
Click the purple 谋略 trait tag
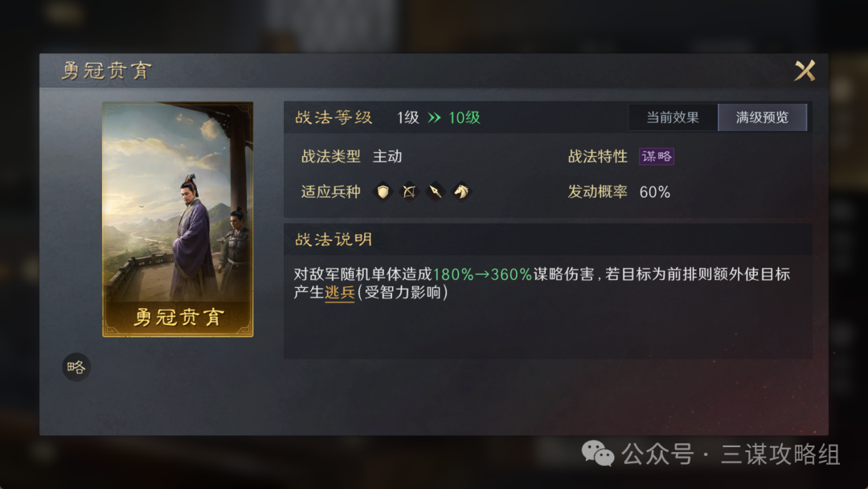tap(656, 157)
